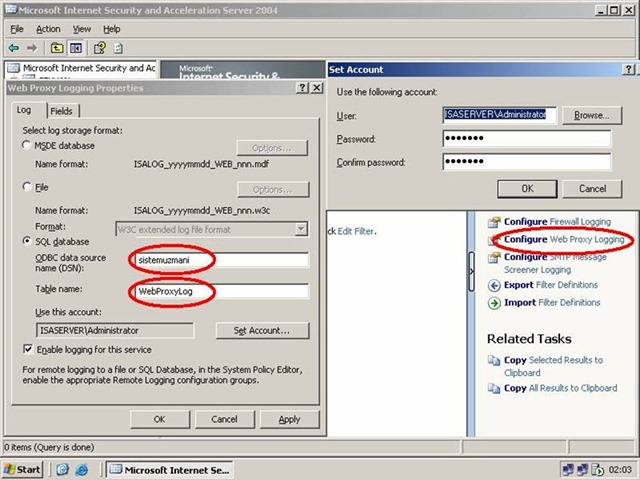Click the Export Filter Definitions arrow icon
640x480 pixels.
tap(494, 285)
